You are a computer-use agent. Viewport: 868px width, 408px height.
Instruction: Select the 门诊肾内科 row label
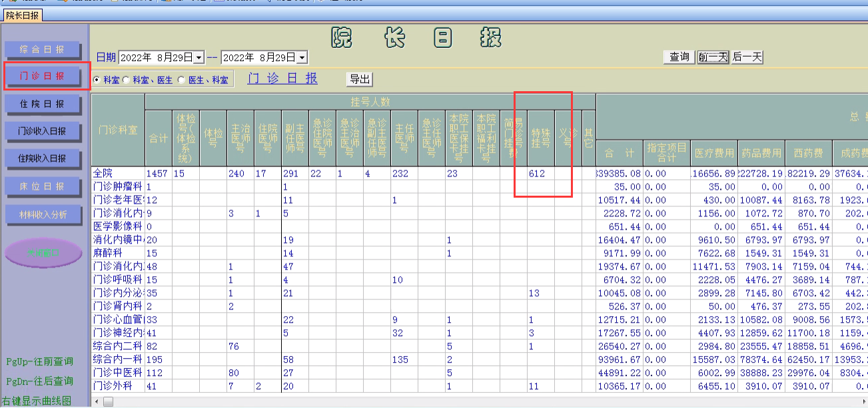point(118,307)
